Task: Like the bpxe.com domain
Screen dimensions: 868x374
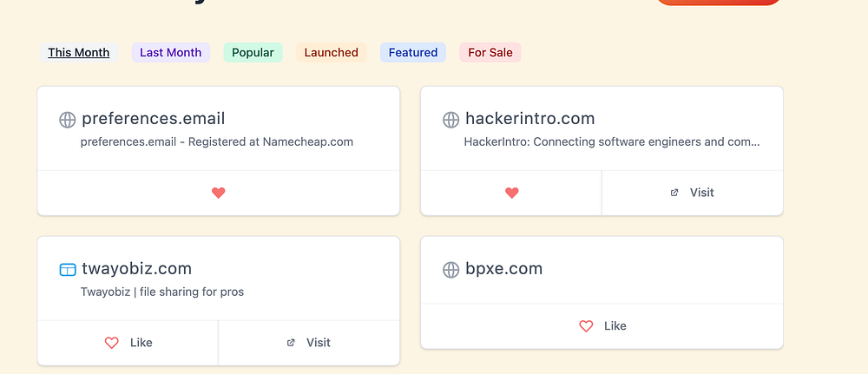Action: pos(602,326)
